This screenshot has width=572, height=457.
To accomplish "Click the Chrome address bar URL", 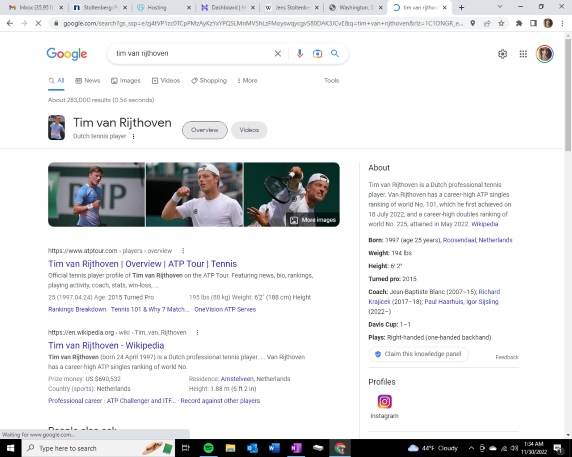I will point(263,23).
